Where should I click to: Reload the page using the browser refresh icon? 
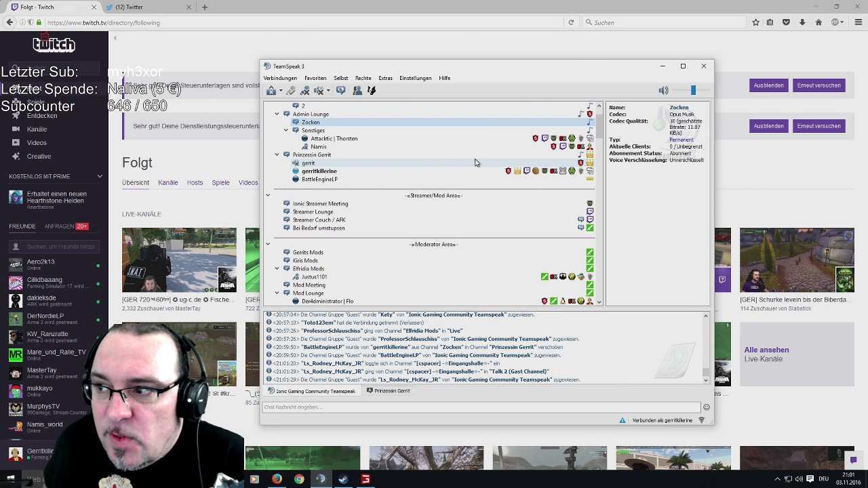coord(571,22)
